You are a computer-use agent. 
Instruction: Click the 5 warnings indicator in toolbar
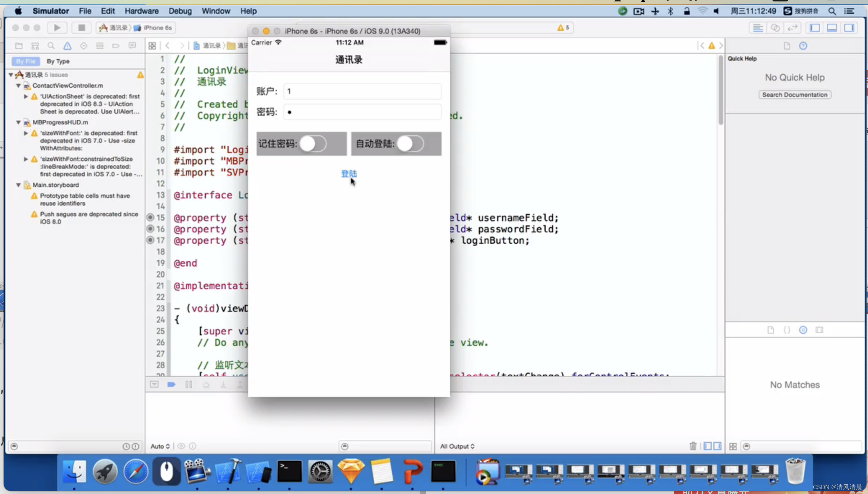[563, 28]
